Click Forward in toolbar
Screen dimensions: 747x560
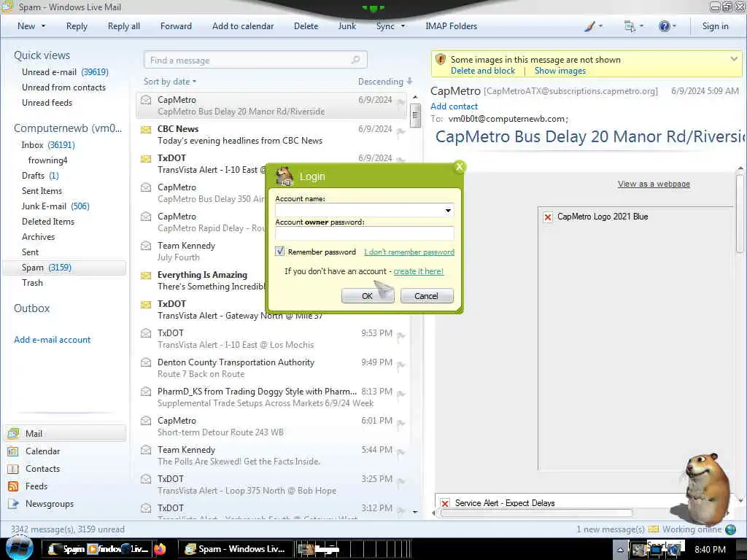click(x=176, y=26)
